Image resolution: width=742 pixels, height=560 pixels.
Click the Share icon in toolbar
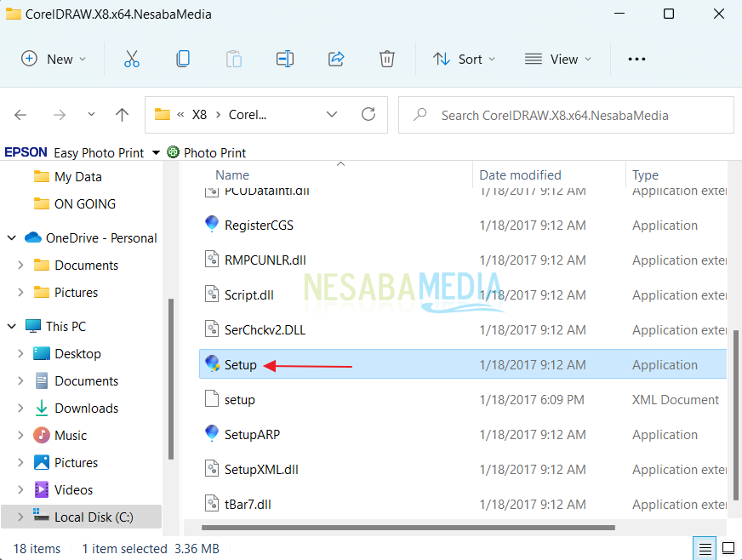(336, 60)
